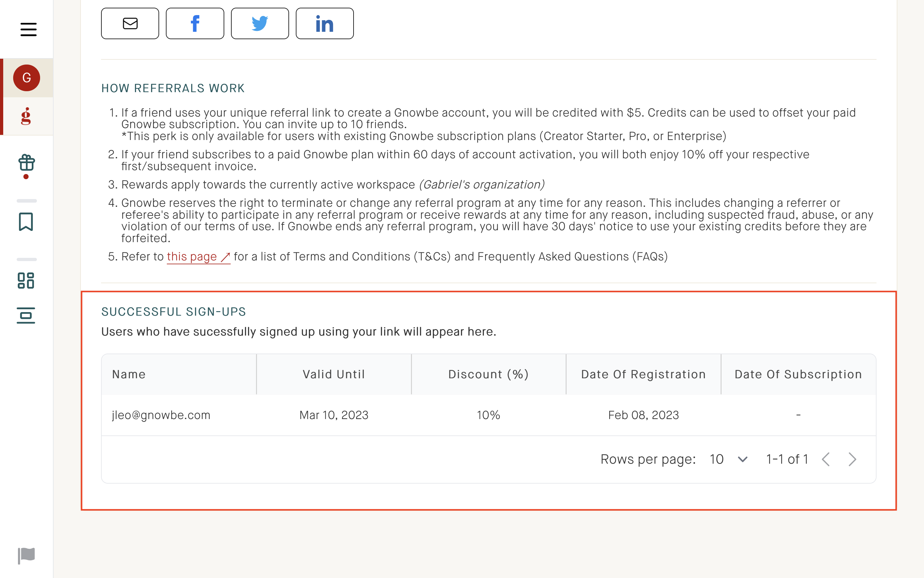924x578 pixels.
Task: Click the SUCCESSFUL SIGN-UPS heading
Action: point(174,312)
